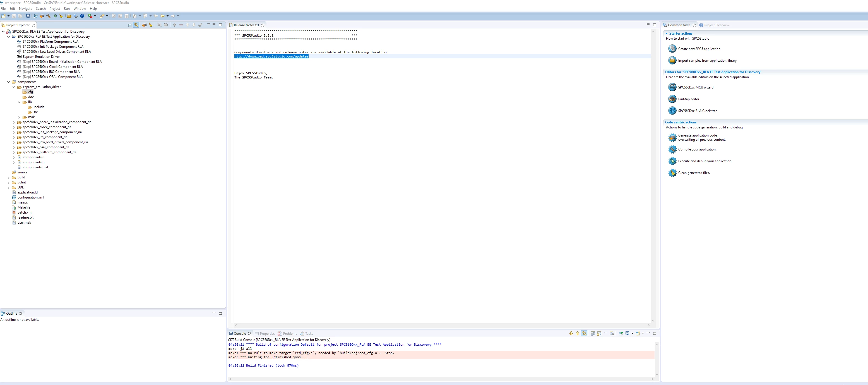Show previous error arrow in Console toolbar

(x=578, y=333)
